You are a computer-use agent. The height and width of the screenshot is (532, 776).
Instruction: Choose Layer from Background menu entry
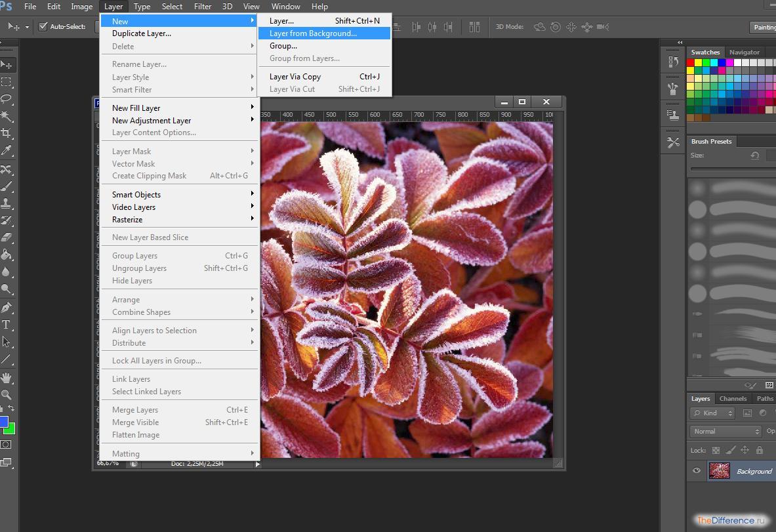[x=313, y=33]
